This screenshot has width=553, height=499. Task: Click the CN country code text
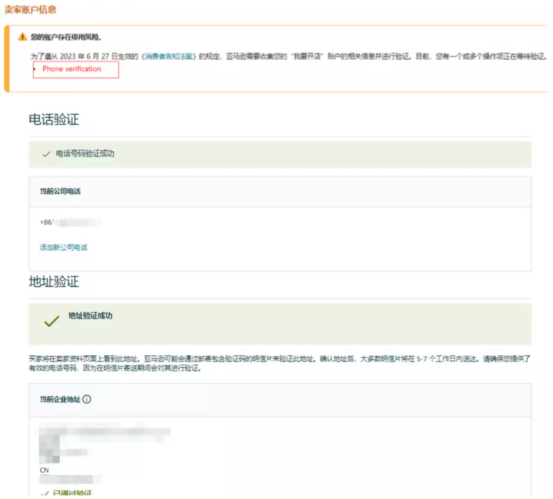pos(44,470)
